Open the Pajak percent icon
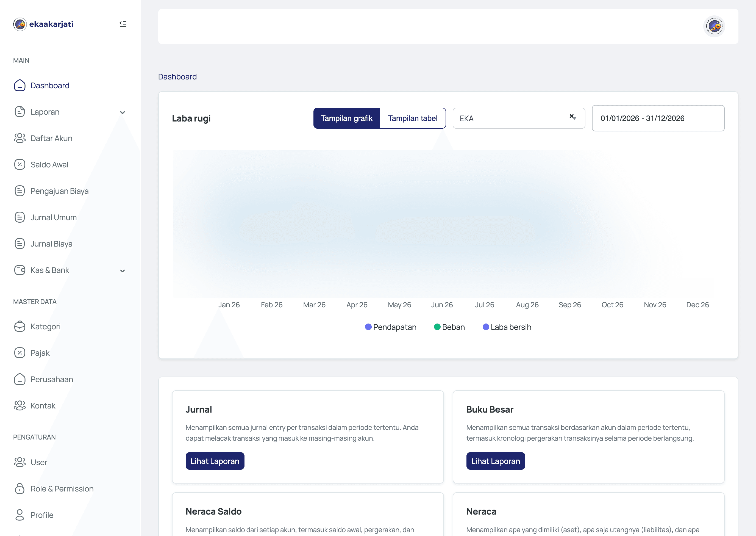The height and width of the screenshot is (536, 756). coord(20,353)
